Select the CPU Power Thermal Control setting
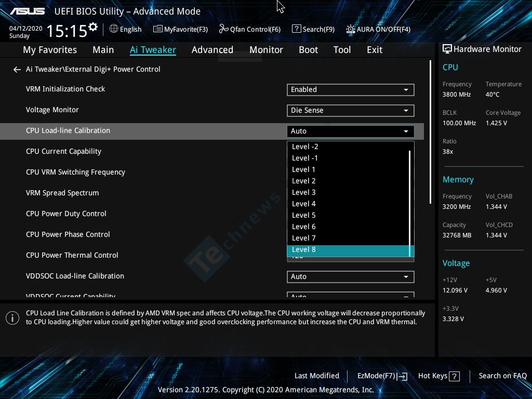The width and height of the screenshot is (532, 399). 72,255
